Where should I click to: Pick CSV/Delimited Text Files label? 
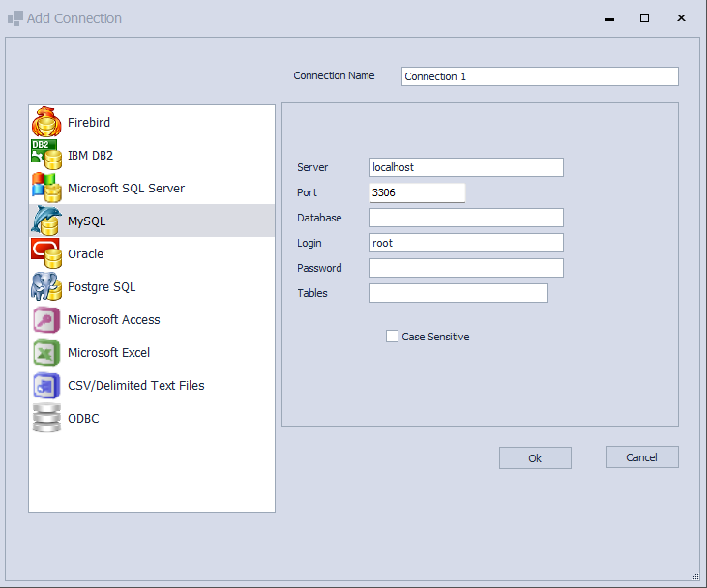click(x=136, y=386)
